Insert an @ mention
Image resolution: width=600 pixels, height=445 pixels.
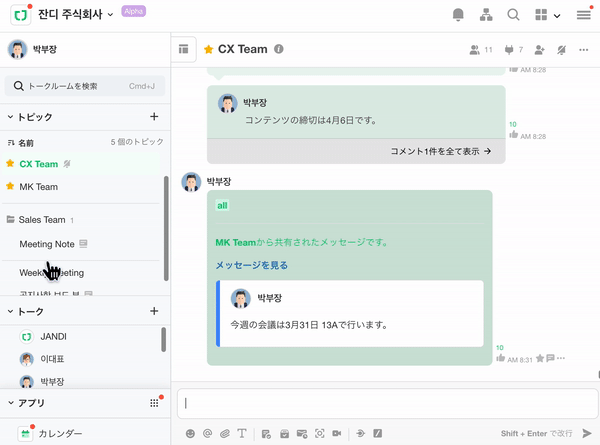coord(207,434)
